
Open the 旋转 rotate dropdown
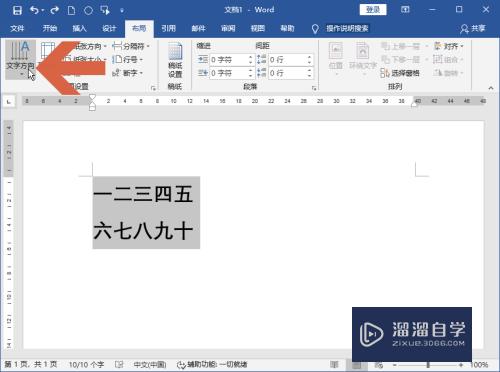coord(449,73)
